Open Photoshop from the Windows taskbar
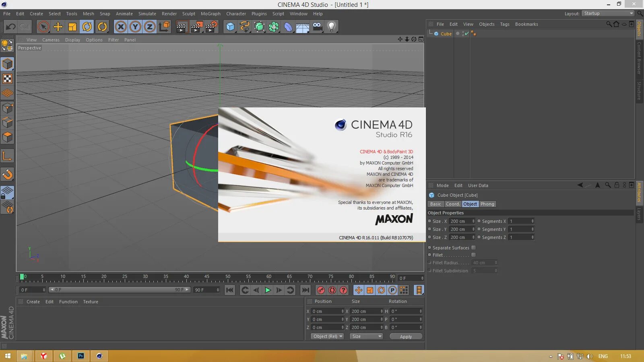 pyautogui.click(x=81, y=356)
